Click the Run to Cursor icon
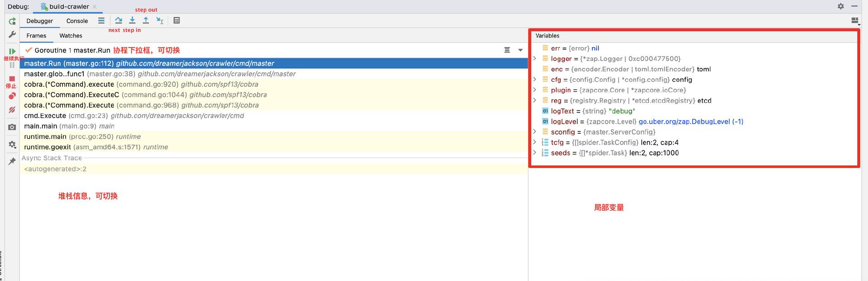Viewport: 868px width, 281px height. point(160,20)
